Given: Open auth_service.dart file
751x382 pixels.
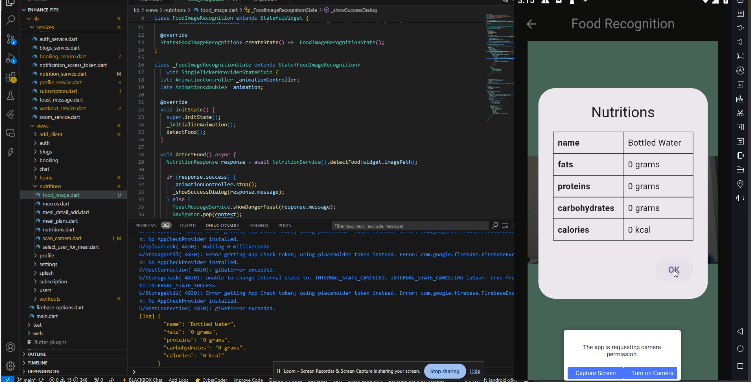Looking at the screenshot, I should click(x=58, y=39).
